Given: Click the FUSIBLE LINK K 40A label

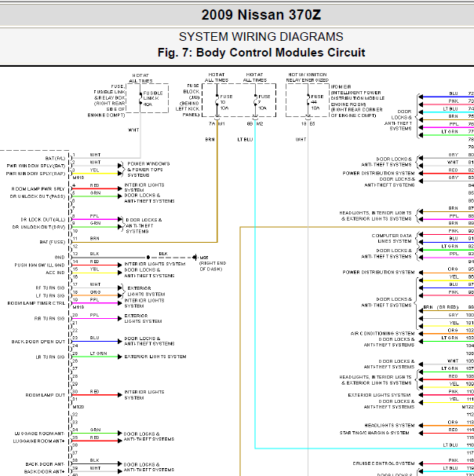Looking at the screenshot, I should coord(153,99).
